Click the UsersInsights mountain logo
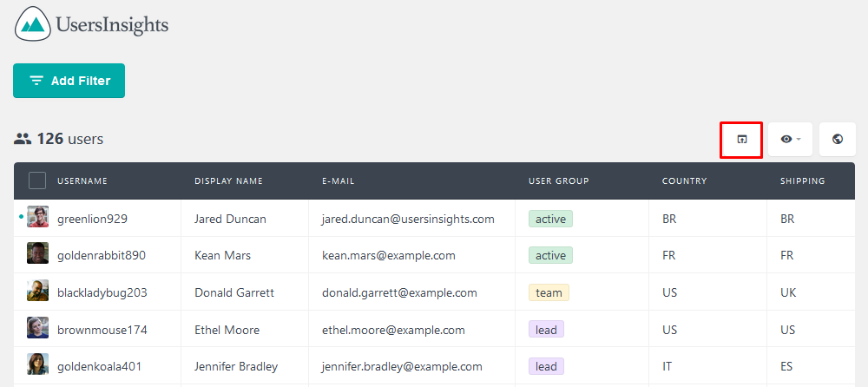 (33, 23)
